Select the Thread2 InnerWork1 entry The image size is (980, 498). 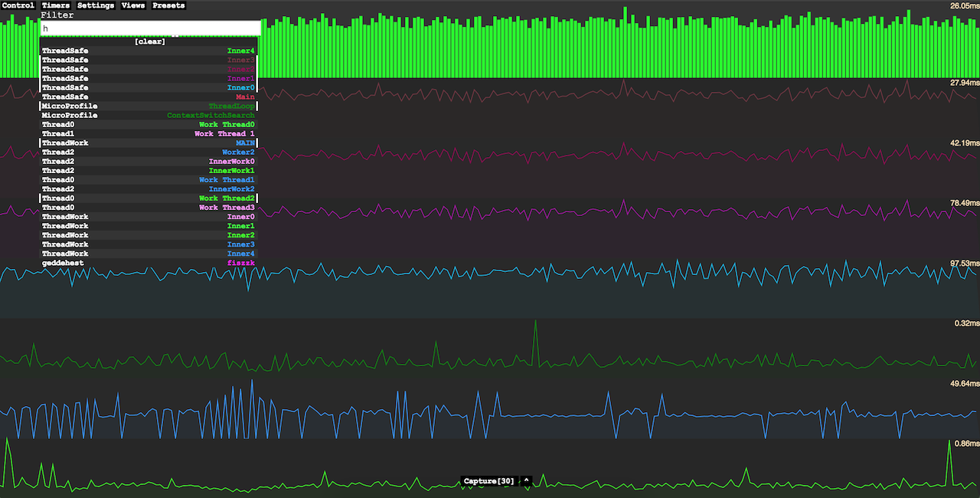[149, 170]
